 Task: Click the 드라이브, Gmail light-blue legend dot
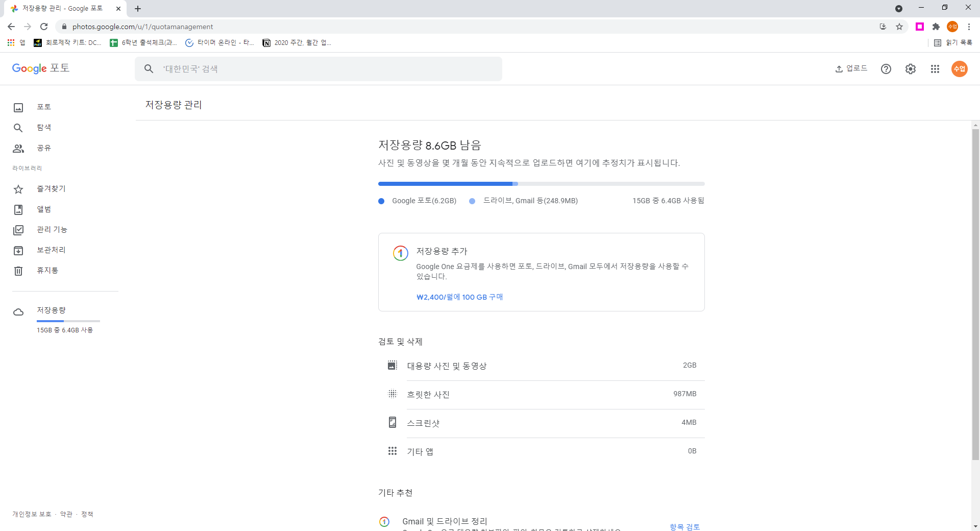[472, 201]
